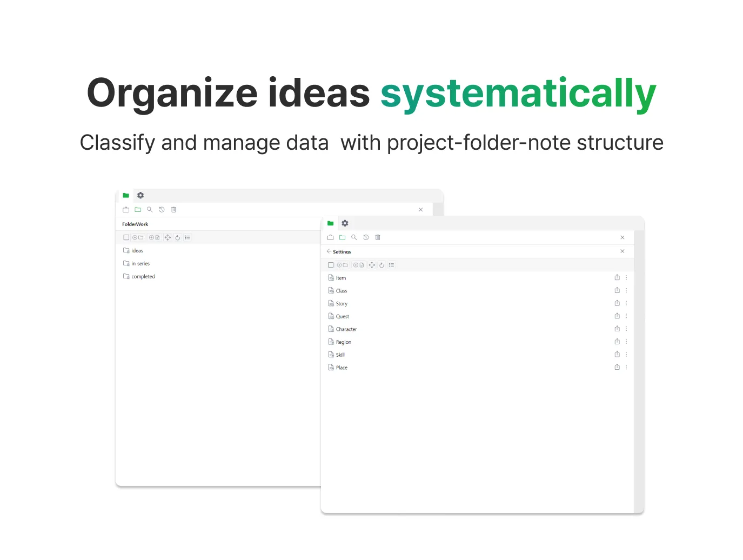This screenshot has height=560, width=743.
Task: Open more options menu for Region note
Action: pyautogui.click(x=626, y=342)
